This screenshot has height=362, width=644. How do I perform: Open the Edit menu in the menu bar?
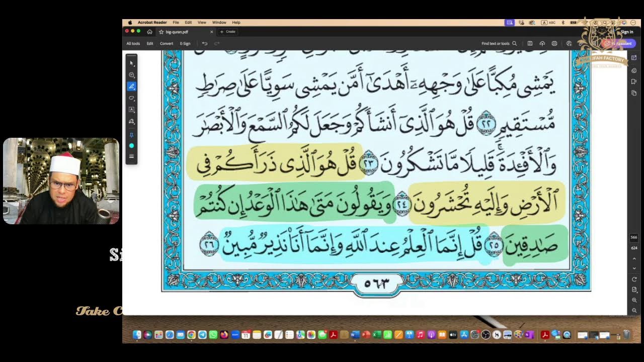point(188,23)
